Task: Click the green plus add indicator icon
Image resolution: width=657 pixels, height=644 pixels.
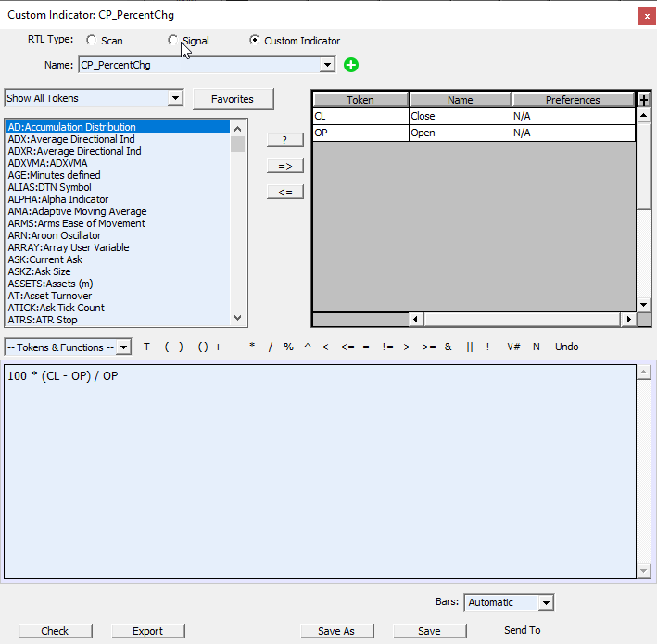Action: coord(351,65)
